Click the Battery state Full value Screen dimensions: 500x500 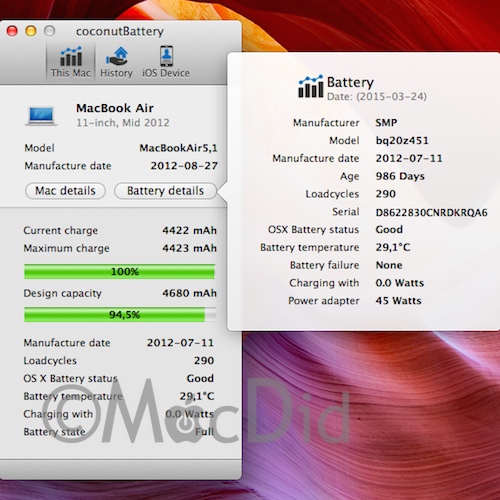click(204, 432)
